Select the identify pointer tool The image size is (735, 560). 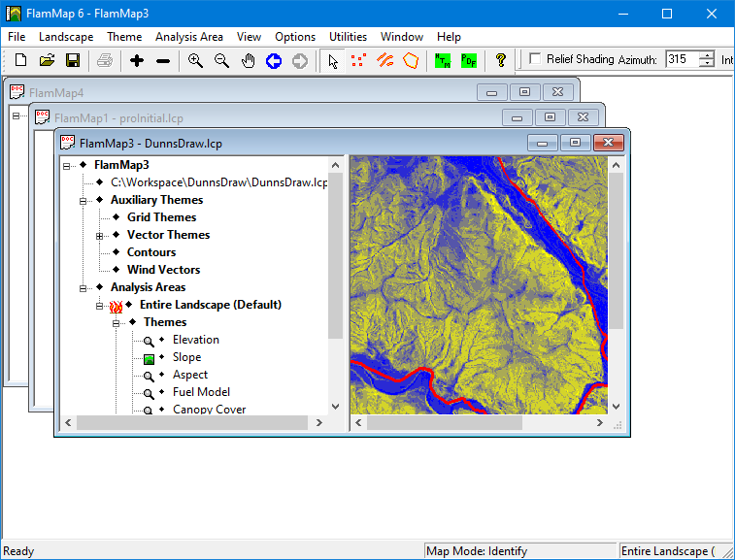[x=333, y=61]
